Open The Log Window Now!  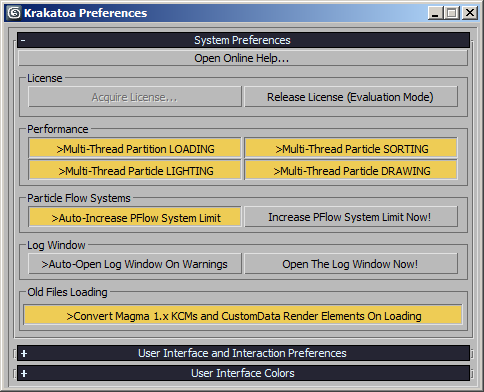coord(351,264)
